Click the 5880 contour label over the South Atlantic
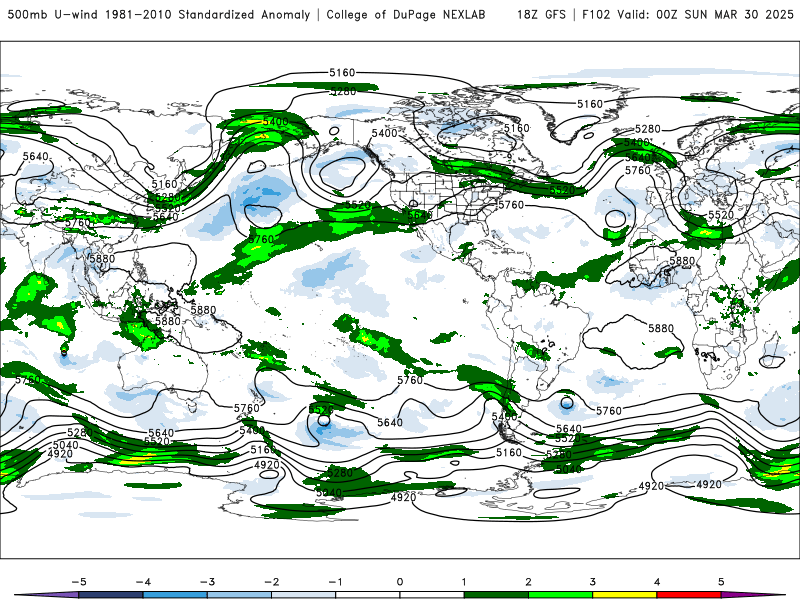Screen dimensions: 800x600 pos(661,328)
